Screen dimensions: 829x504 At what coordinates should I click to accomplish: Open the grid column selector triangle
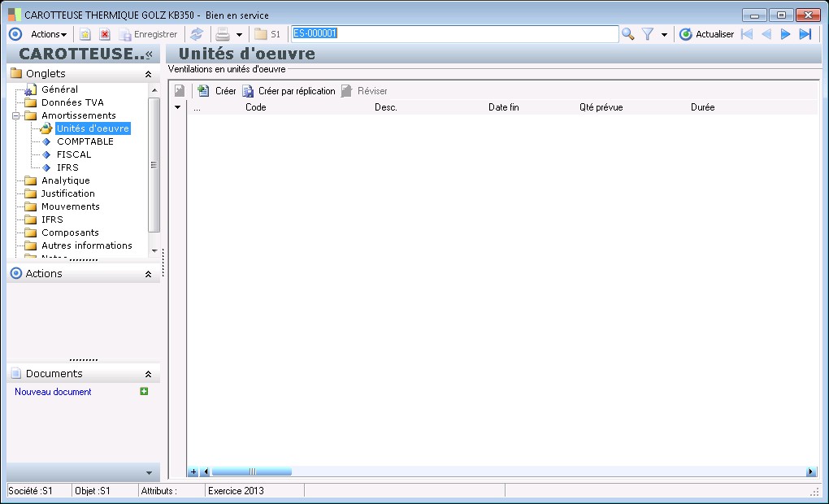click(x=178, y=107)
